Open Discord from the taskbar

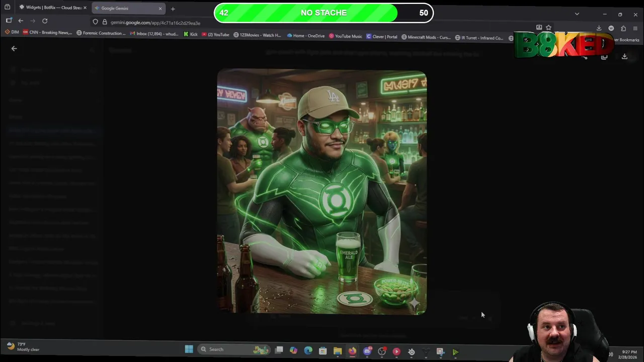(x=367, y=351)
